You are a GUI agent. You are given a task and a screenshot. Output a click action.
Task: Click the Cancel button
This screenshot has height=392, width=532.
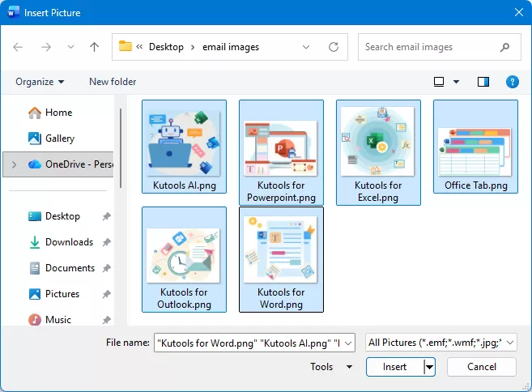pyautogui.click(x=482, y=367)
